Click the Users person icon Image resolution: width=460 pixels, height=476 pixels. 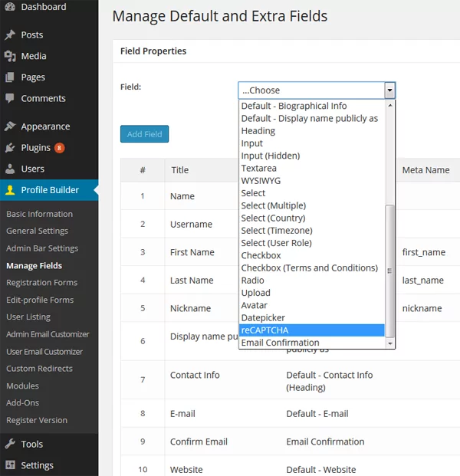coord(10,169)
